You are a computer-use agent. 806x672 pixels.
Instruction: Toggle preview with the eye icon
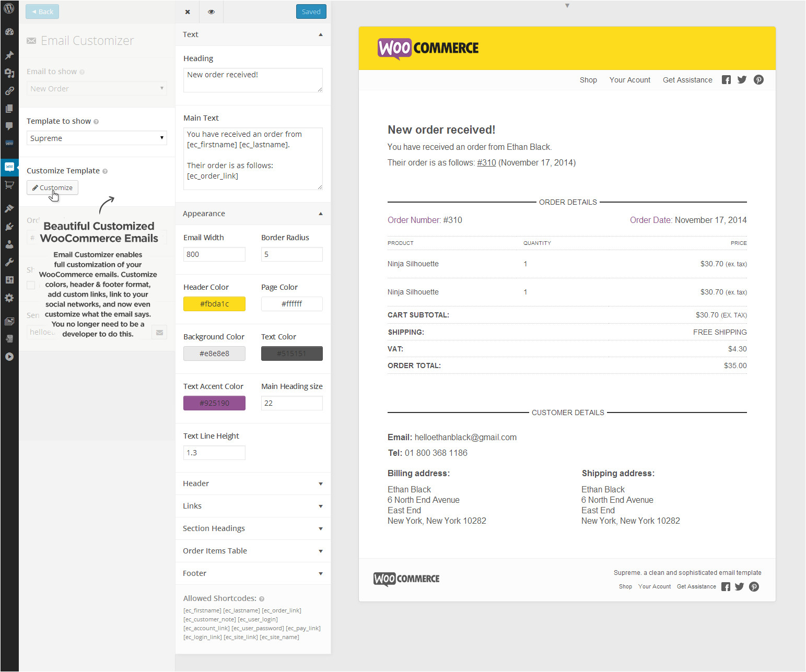click(211, 12)
